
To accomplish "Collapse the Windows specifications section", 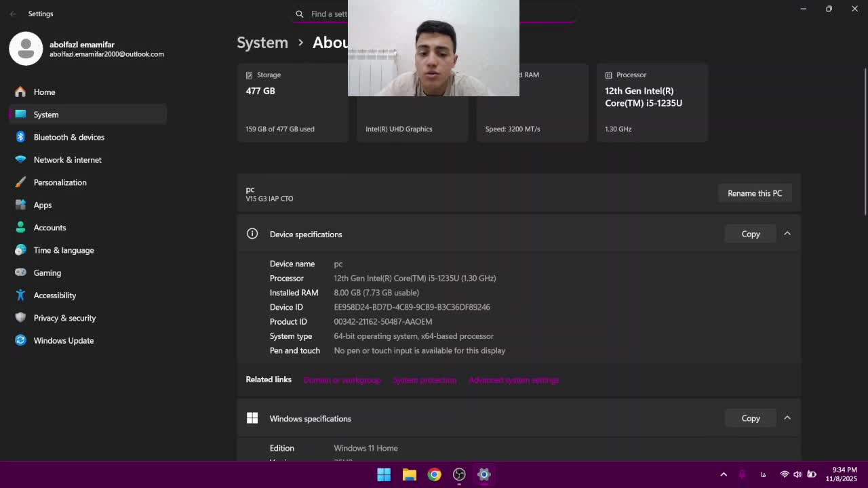I will (787, 418).
